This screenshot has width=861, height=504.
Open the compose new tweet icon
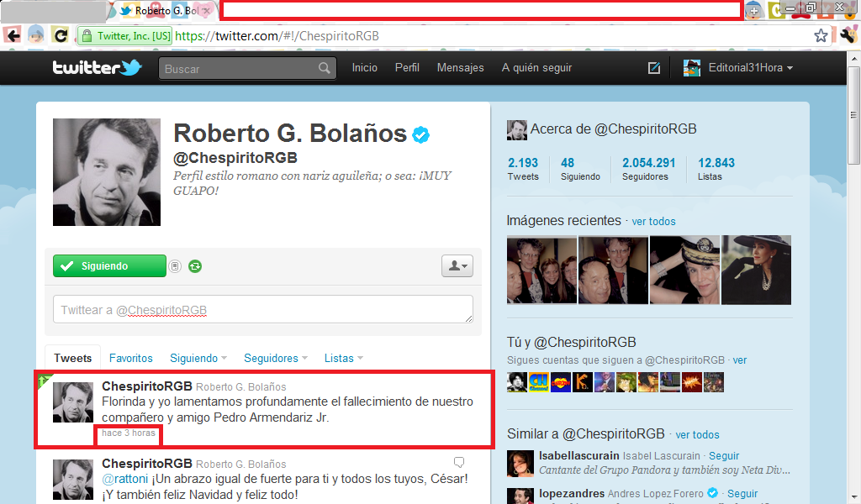(x=654, y=68)
